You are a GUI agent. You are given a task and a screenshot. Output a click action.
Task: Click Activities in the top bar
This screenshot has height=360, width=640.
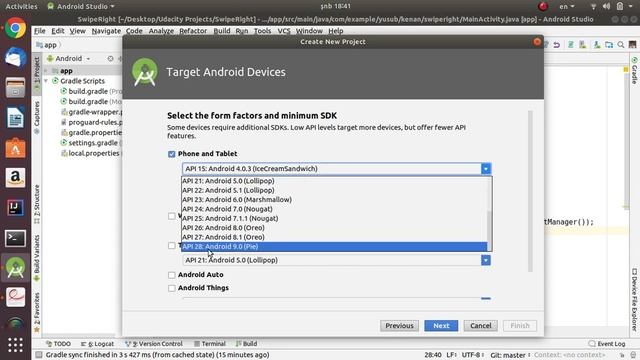tap(21, 6)
